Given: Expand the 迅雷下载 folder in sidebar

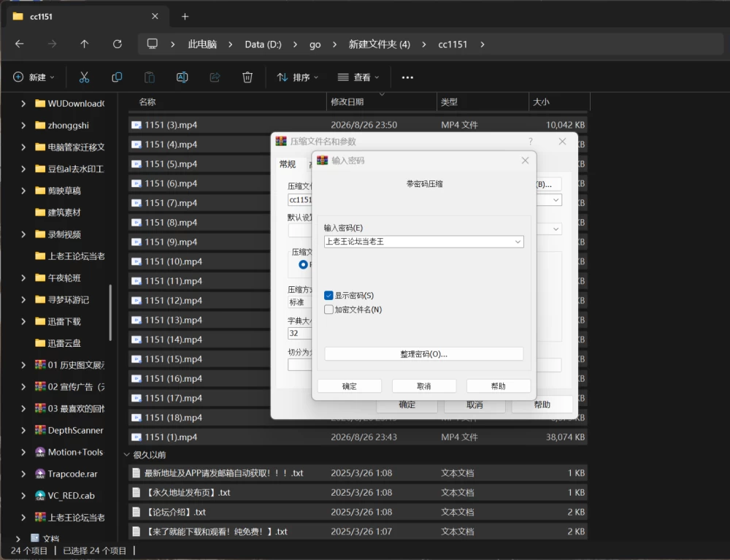Looking at the screenshot, I should point(23,322).
